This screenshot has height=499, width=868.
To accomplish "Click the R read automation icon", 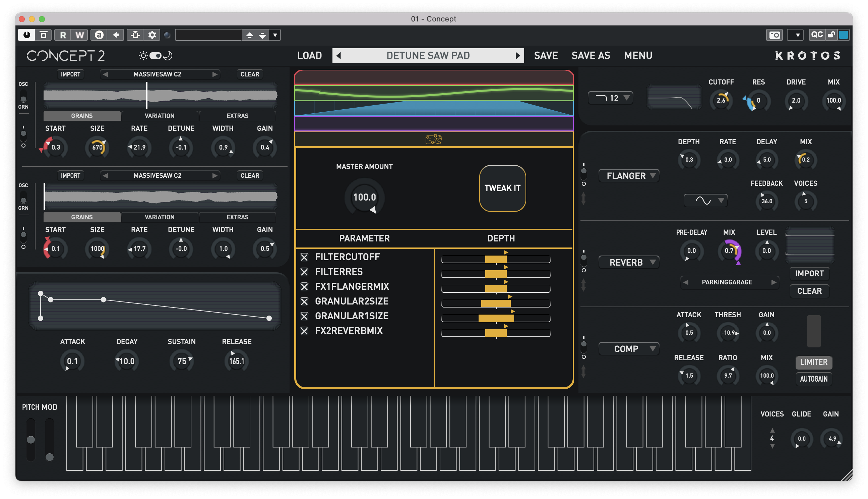I will [63, 35].
